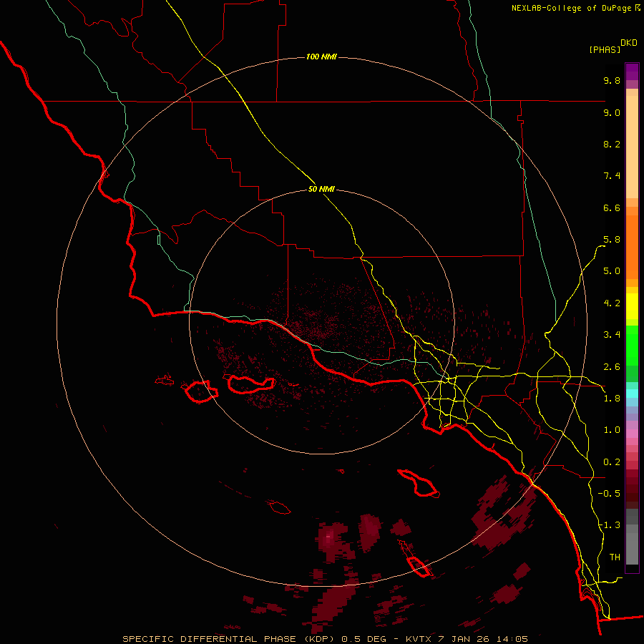The width and height of the screenshot is (644, 644).
Task: Click the TH threshold label
Action: pos(615,557)
